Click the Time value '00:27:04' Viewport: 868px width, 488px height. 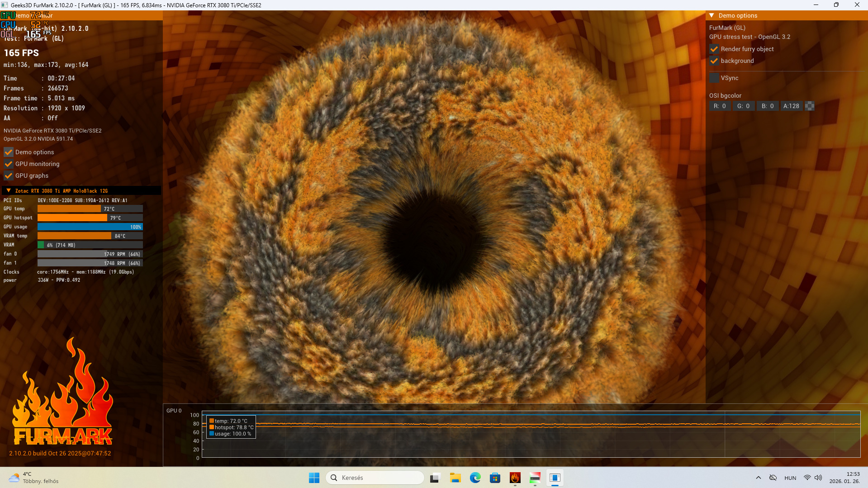click(61, 78)
